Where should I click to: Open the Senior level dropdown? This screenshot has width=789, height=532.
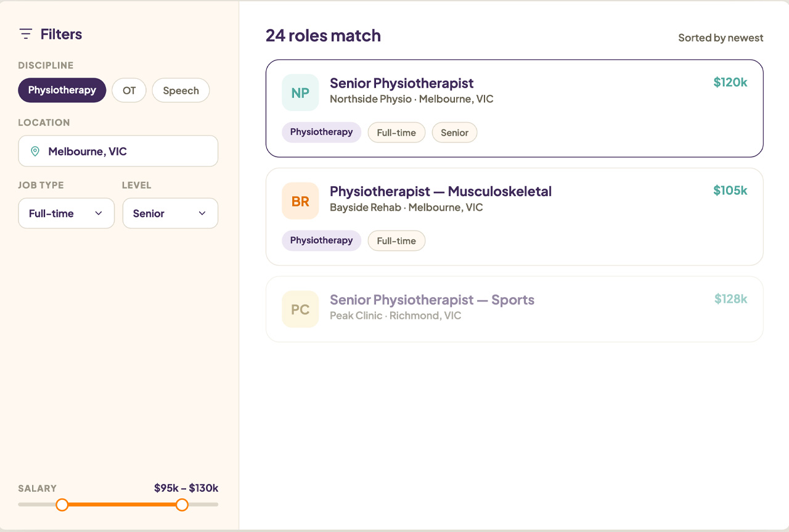pos(170,213)
